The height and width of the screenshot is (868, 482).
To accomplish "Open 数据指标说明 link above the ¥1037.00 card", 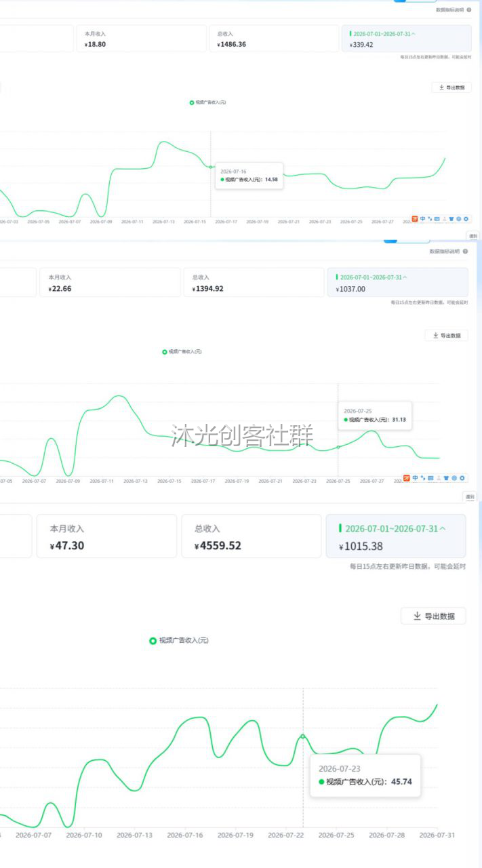I will pyautogui.click(x=445, y=251).
